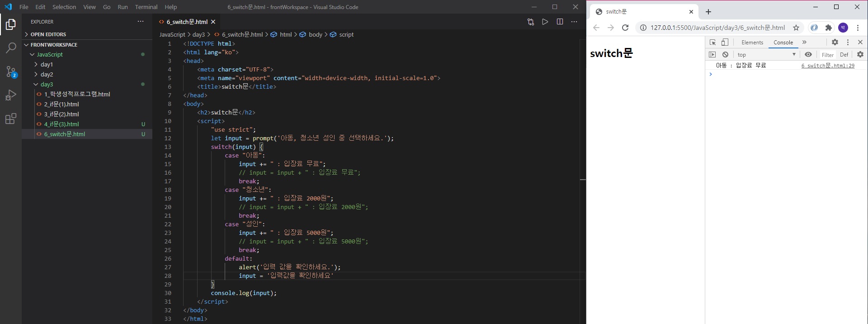This screenshot has height=324, width=868.
Task: Click the console Filter input field
Action: click(827, 55)
